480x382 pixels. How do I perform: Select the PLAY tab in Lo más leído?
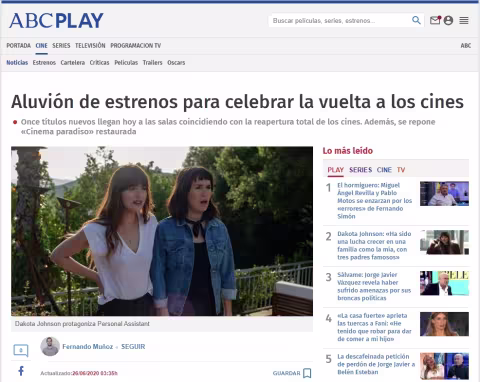[x=335, y=170]
